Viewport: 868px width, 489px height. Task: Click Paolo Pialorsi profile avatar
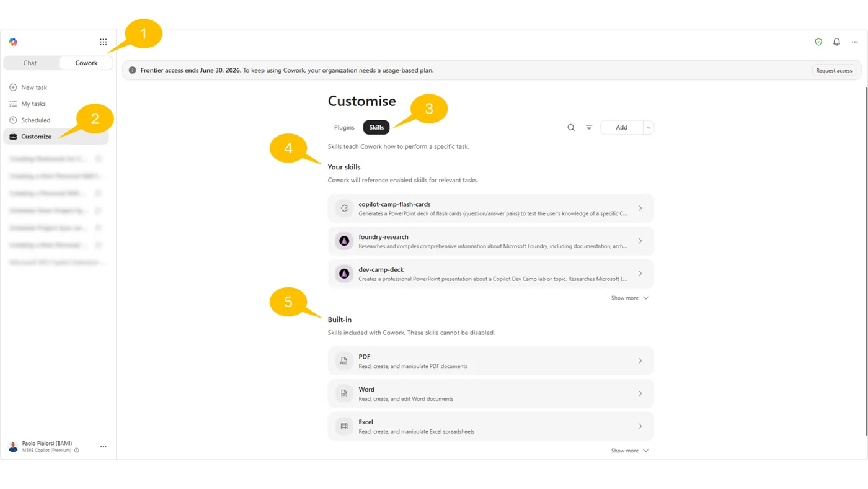[x=13, y=447]
